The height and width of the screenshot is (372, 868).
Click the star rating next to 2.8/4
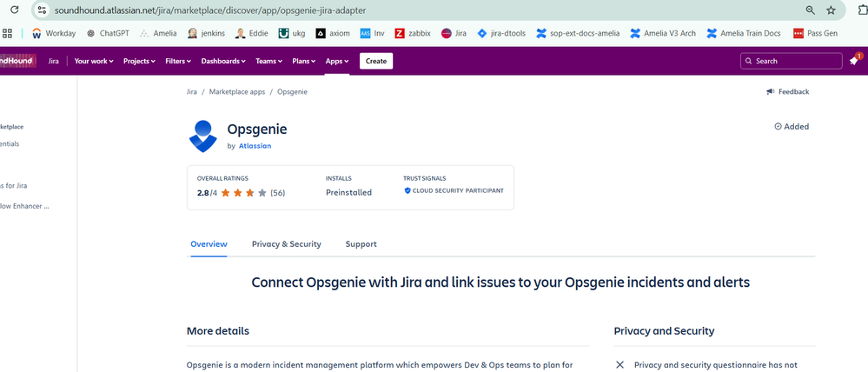pyautogui.click(x=243, y=193)
